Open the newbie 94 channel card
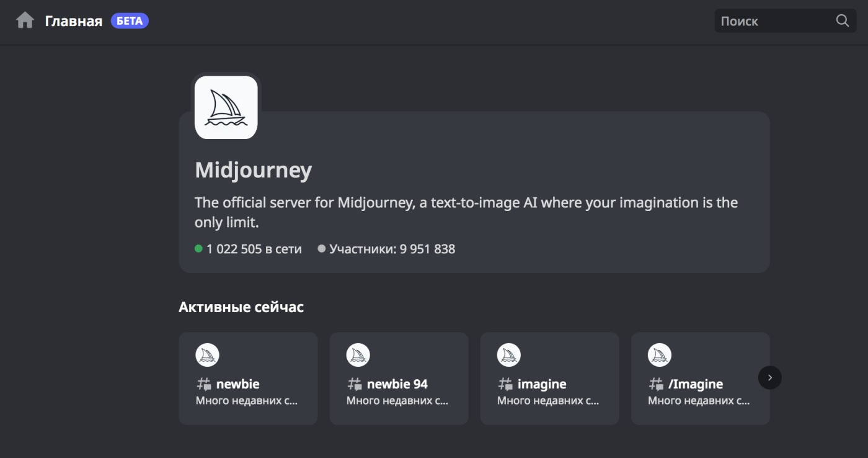 click(399, 379)
